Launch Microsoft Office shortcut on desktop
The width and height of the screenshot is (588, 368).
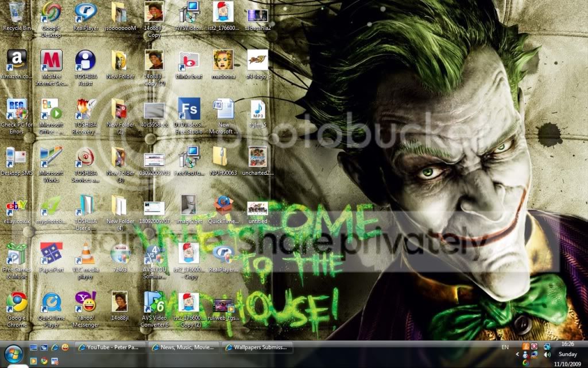[51, 116]
